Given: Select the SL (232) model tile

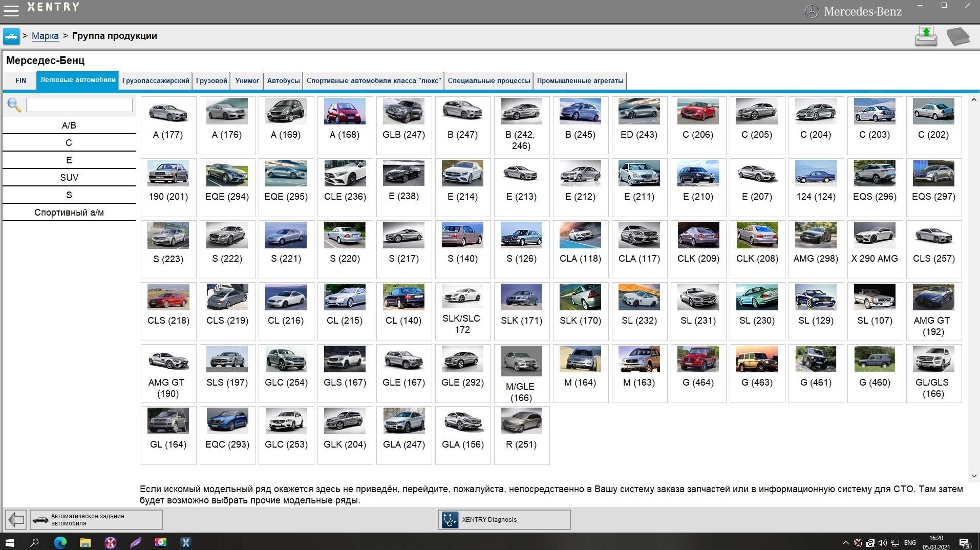Looking at the screenshot, I should (x=639, y=311).
